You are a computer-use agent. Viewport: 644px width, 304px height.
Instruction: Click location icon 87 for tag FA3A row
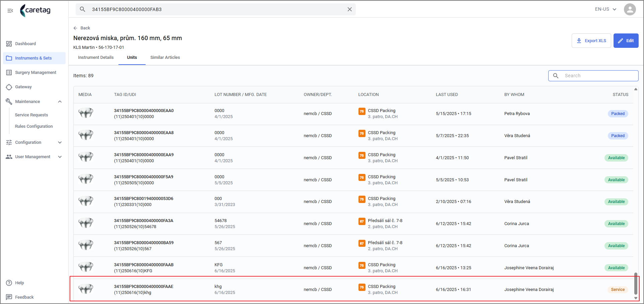[362, 221]
